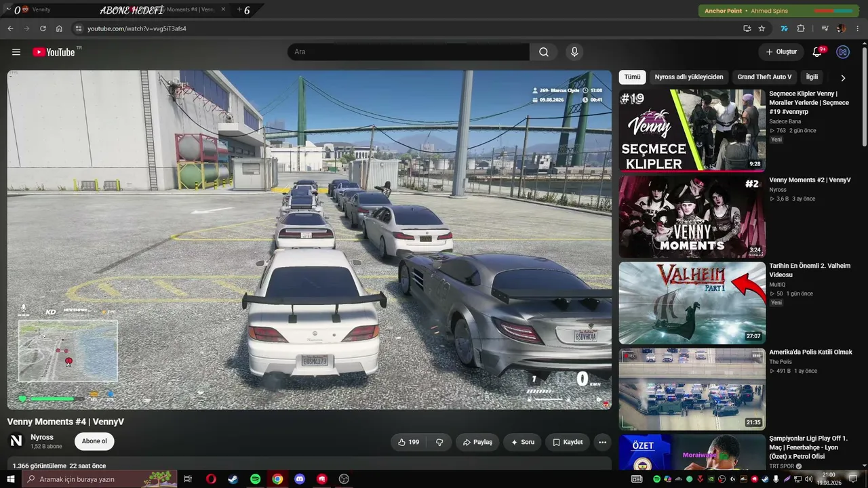The image size is (868, 488).
Task: Select the Tümü filter chip
Action: 632,77
